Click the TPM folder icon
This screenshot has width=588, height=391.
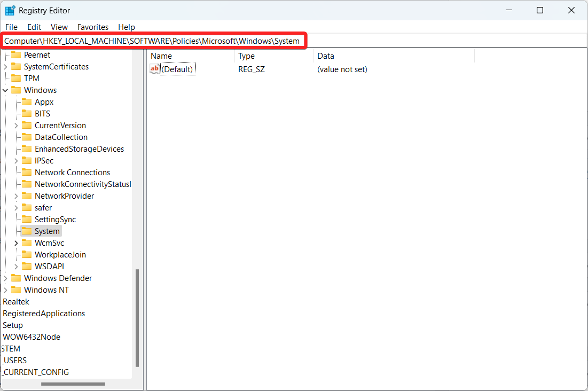click(x=17, y=78)
